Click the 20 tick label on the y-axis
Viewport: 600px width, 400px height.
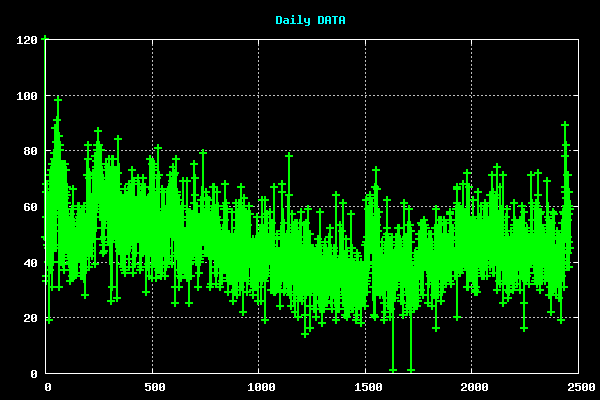pyautogui.click(x=30, y=319)
